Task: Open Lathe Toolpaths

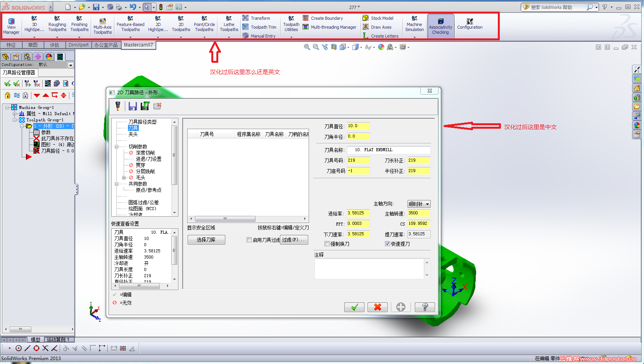Action: pos(229,24)
